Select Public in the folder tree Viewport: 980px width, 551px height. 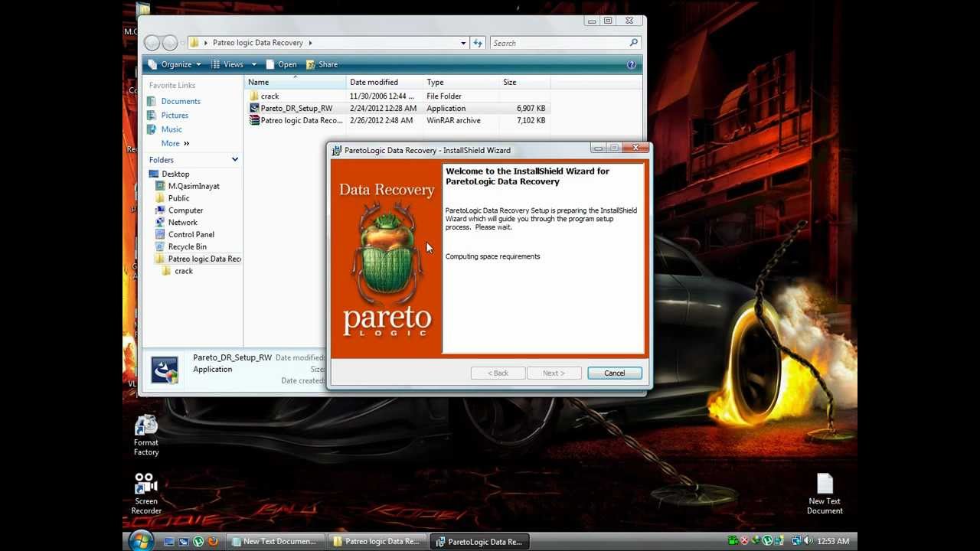pyautogui.click(x=178, y=198)
